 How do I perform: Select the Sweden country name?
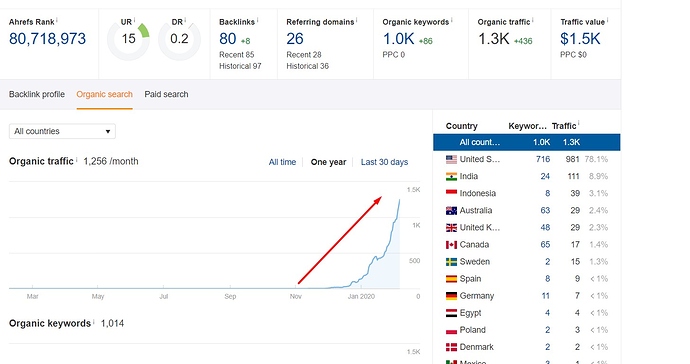click(x=474, y=262)
